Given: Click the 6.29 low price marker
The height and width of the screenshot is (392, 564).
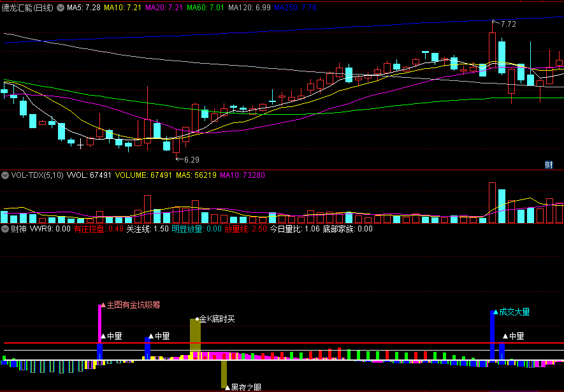Looking at the screenshot, I should pos(191,160).
